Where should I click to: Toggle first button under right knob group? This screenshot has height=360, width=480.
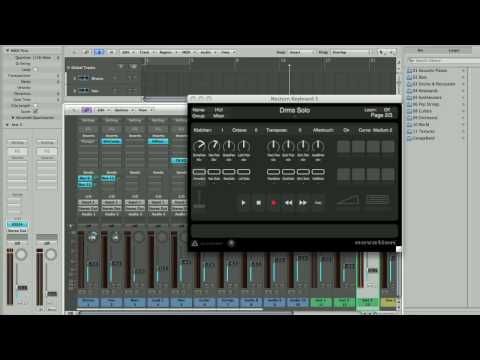pyautogui.click(x=273, y=172)
